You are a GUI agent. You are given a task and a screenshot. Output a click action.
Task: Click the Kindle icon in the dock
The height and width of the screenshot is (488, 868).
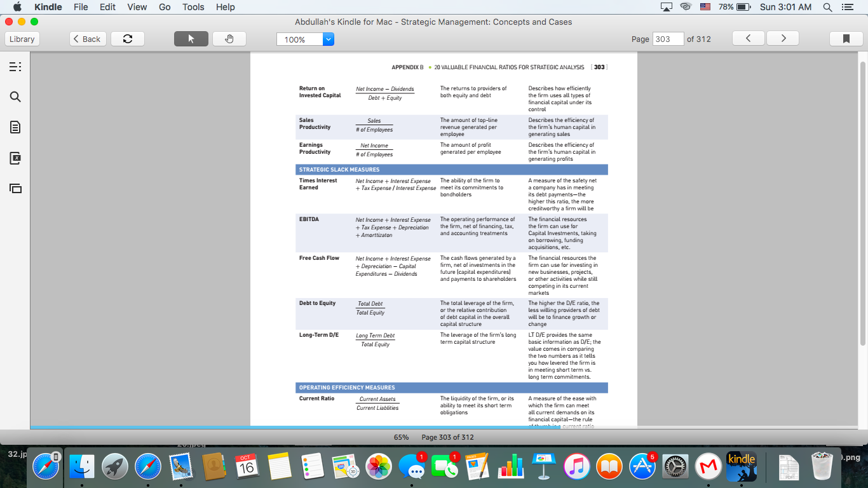click(742, 467)
